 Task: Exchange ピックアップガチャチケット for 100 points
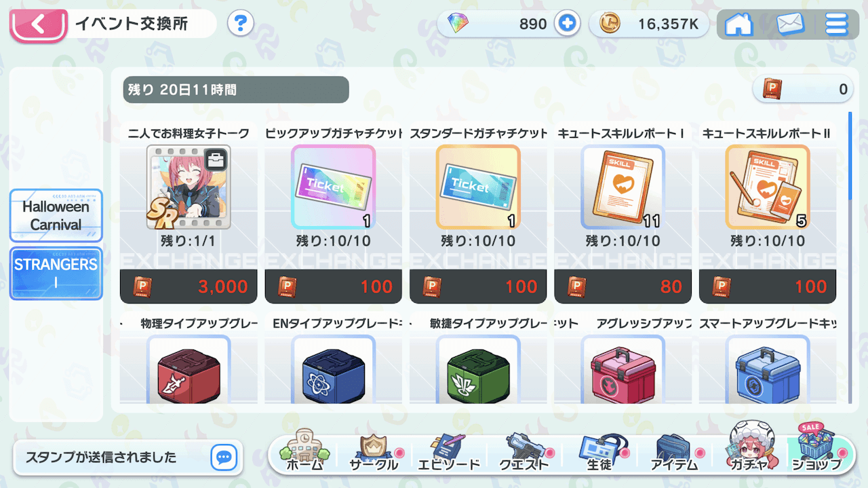pos(334,286)
